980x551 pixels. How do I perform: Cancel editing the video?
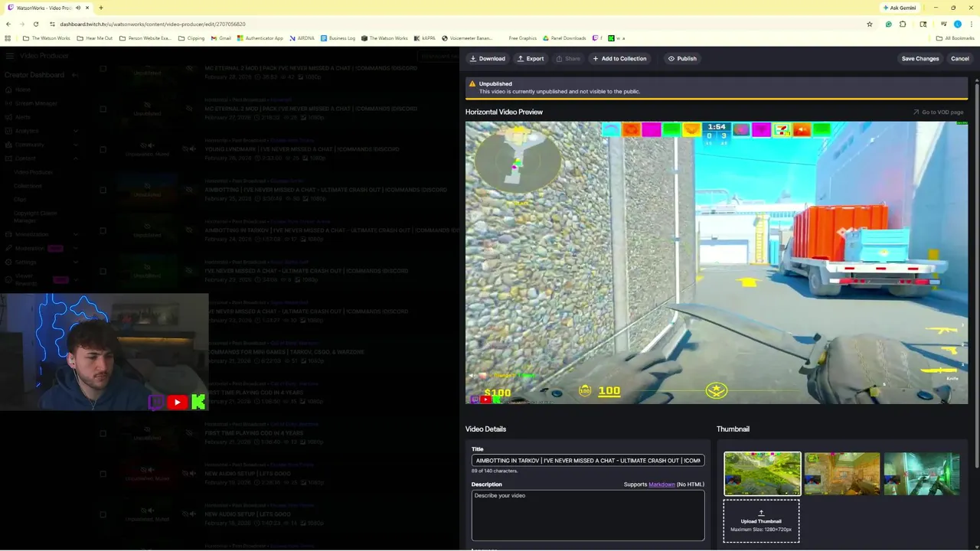[959, 59]
